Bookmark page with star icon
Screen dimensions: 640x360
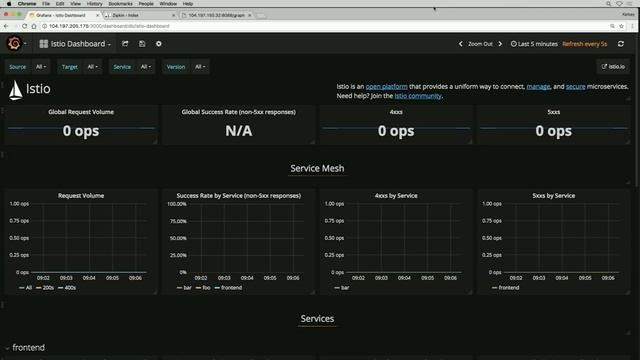click(621, 26)
